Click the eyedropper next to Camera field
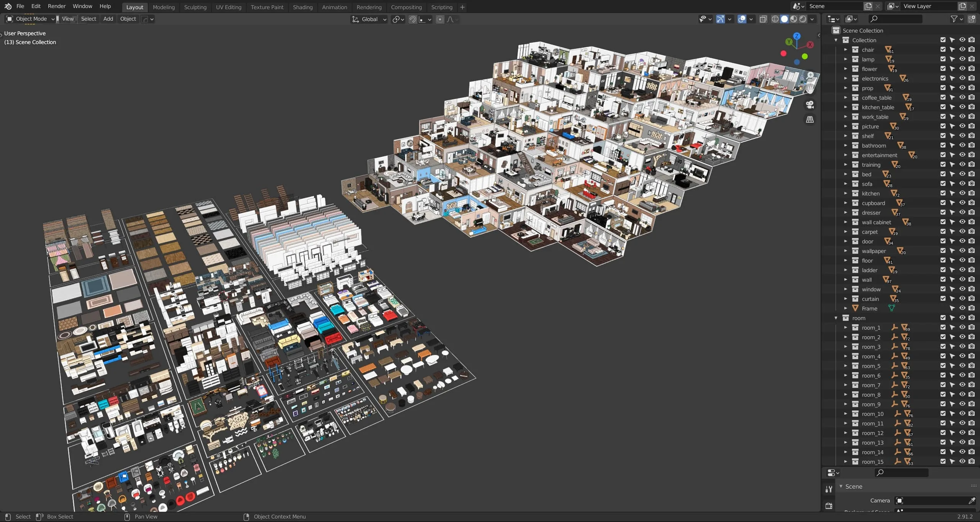The width and height of the screenshot is (980, 522). coord(972,501)
